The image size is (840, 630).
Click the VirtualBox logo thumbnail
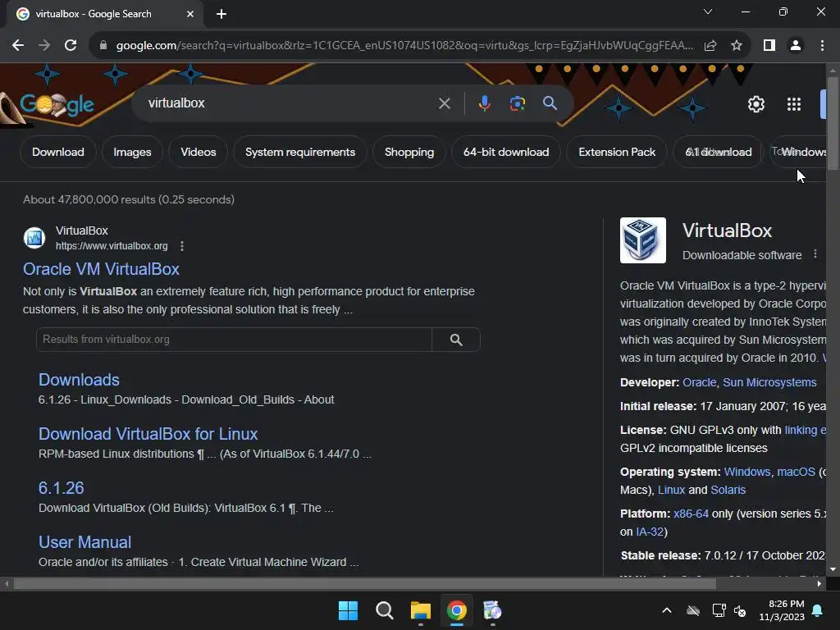[643, 240]
